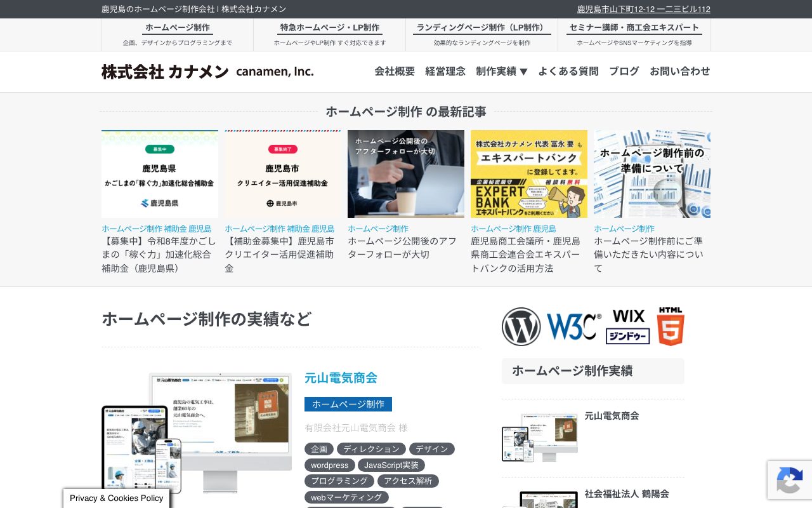Expand the 制作実績 dropdown menu
This screenshot has width=812, height=508.
click(x=502, y=71)
